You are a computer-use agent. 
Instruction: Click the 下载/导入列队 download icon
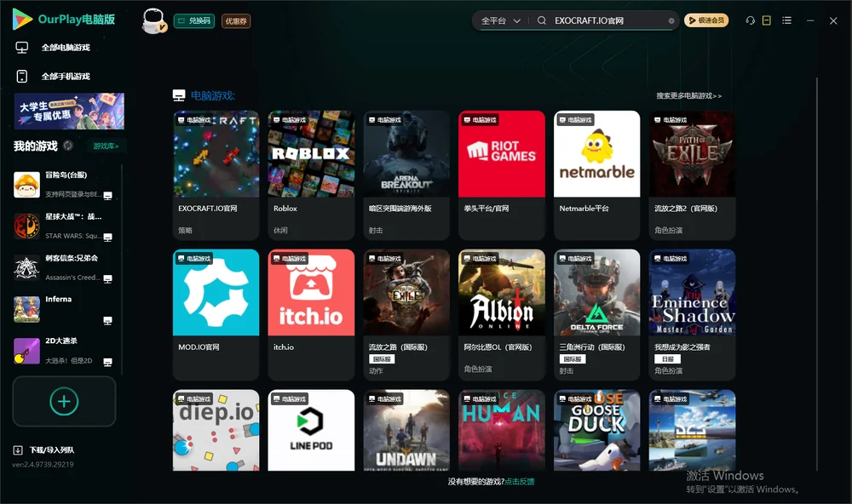(x=18, y=450)
